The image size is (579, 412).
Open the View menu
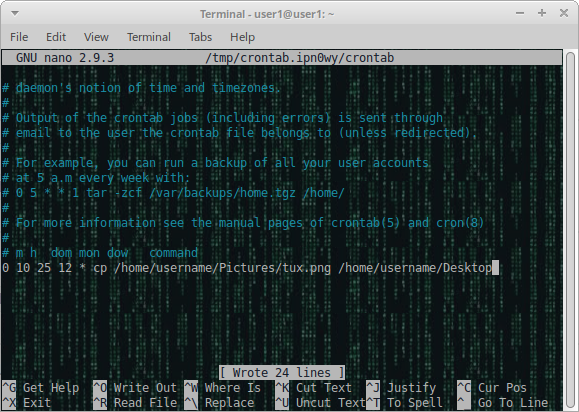pos(96,37)
